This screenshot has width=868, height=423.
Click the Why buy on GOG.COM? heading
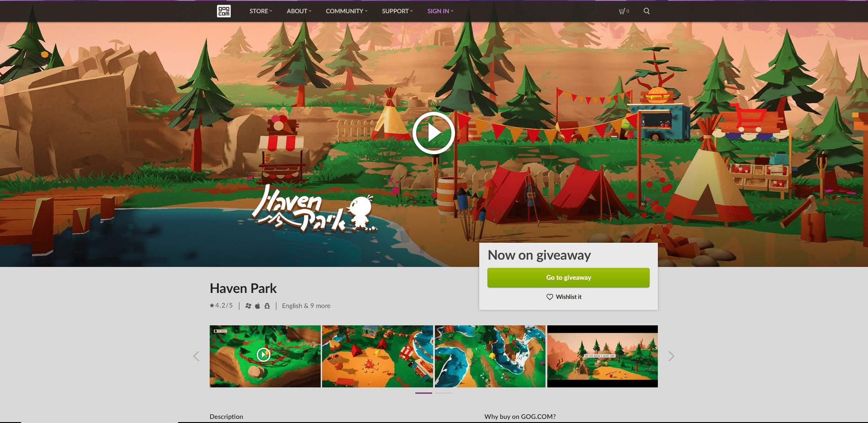pos(520,417)
